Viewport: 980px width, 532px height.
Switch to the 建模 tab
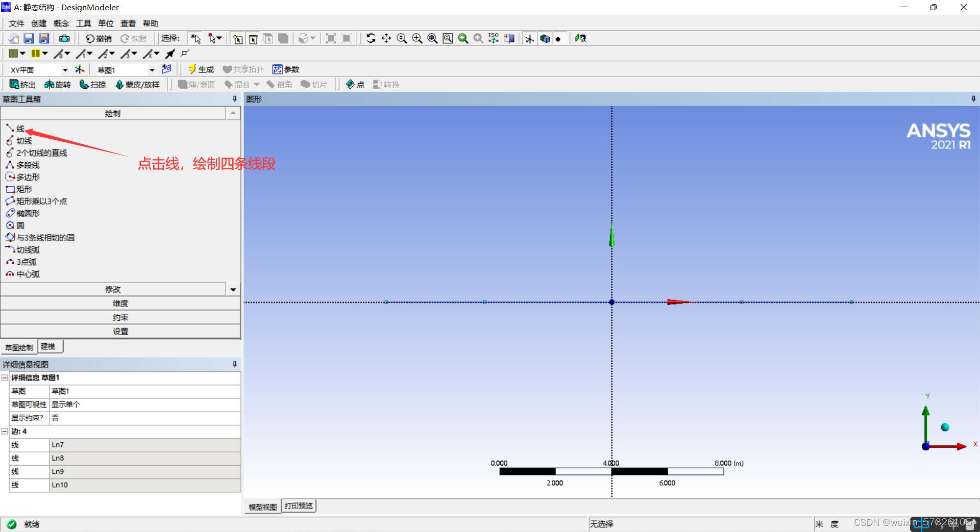[48, 347]
